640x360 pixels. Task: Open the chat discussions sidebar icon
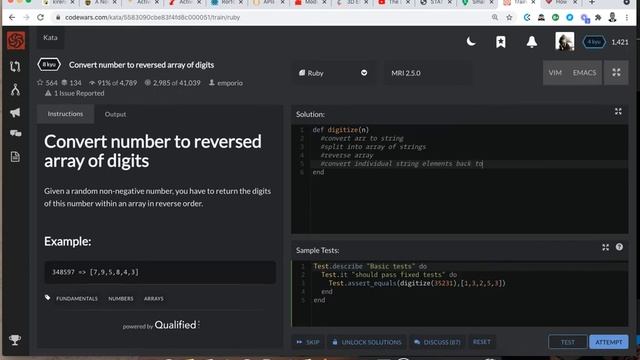click(16, 133)
